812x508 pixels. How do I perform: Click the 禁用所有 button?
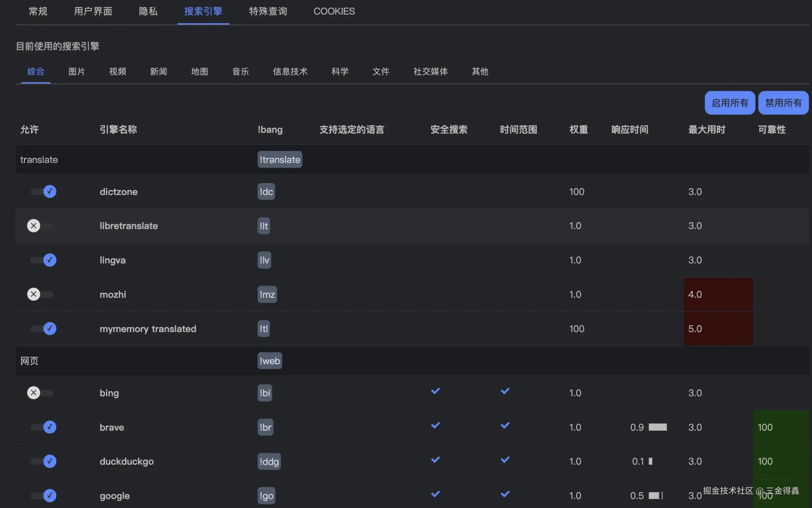coord(783,103)
